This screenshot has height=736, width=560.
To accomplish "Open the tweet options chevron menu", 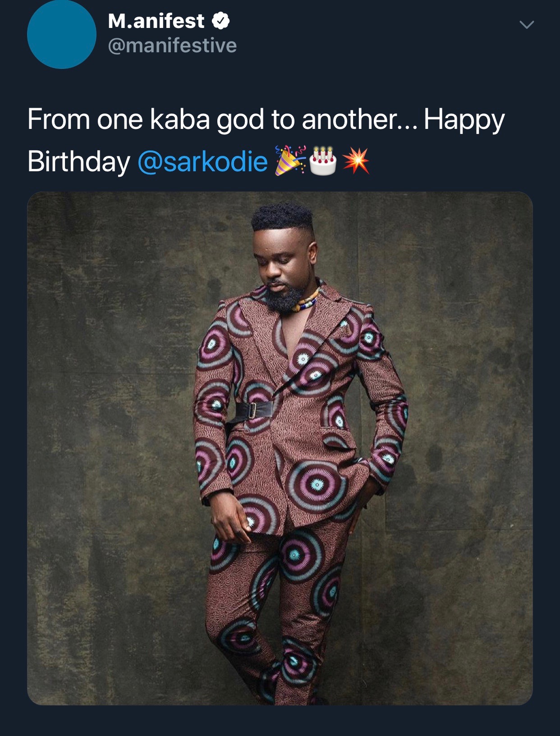I will coord(526,25).
